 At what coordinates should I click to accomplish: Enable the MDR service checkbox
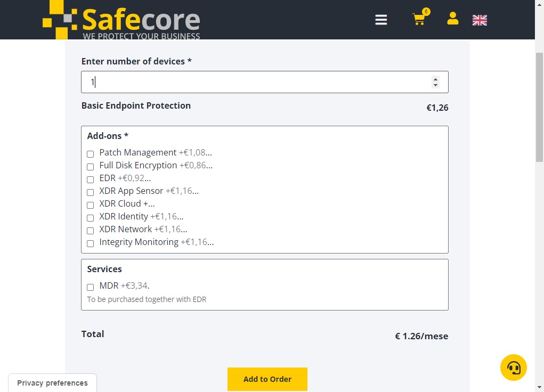pos(90,287)
